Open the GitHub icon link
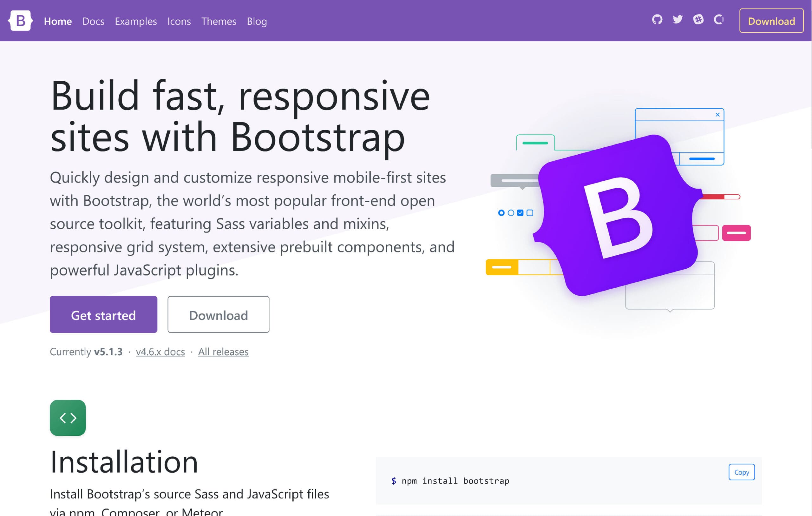This screenshot has width=812, height=516. pyautogui.click(x=657, y=20)
